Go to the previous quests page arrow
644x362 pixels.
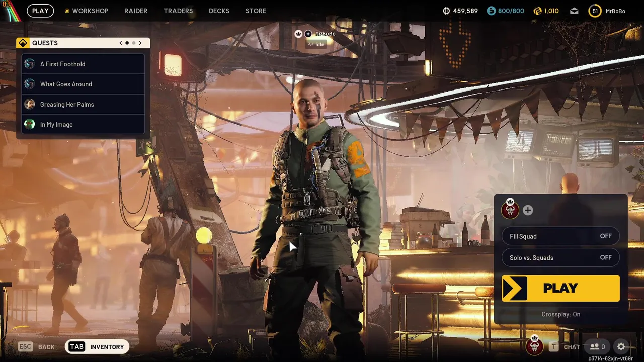pyautogui.click(x=121, y=43)
